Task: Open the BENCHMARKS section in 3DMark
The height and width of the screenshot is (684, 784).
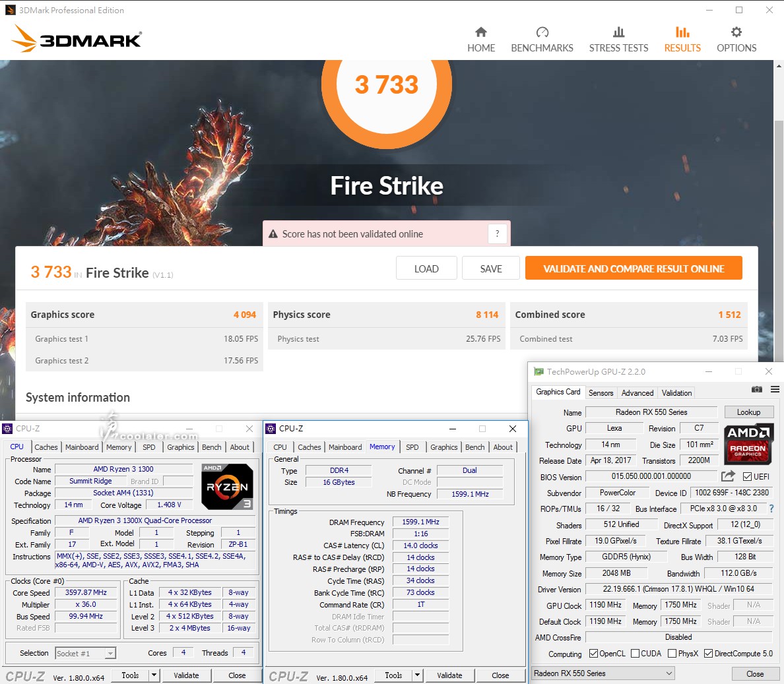Action: coord(542,40)
